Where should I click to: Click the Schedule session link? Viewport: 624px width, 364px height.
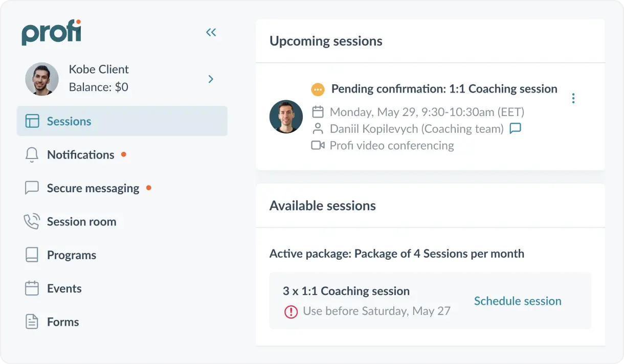pyautogui.click(x=518, y=301)
